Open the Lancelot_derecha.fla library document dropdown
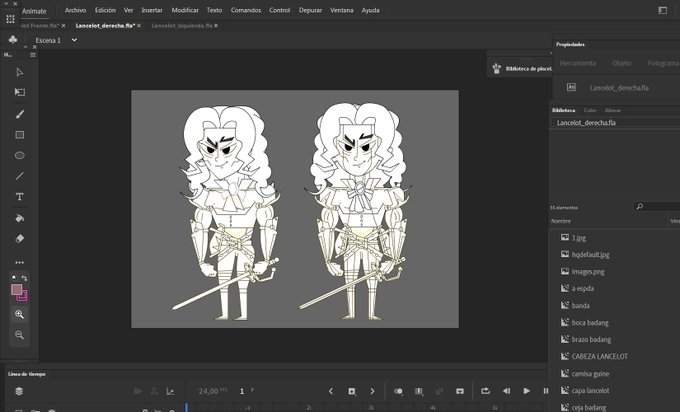This screenshot has width=680, height=412. 615,123
